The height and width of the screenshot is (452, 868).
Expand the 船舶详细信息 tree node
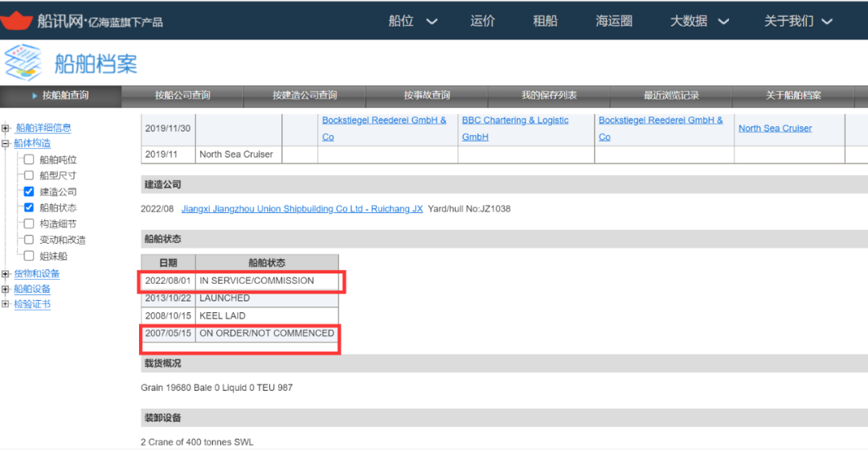point(6,128)
